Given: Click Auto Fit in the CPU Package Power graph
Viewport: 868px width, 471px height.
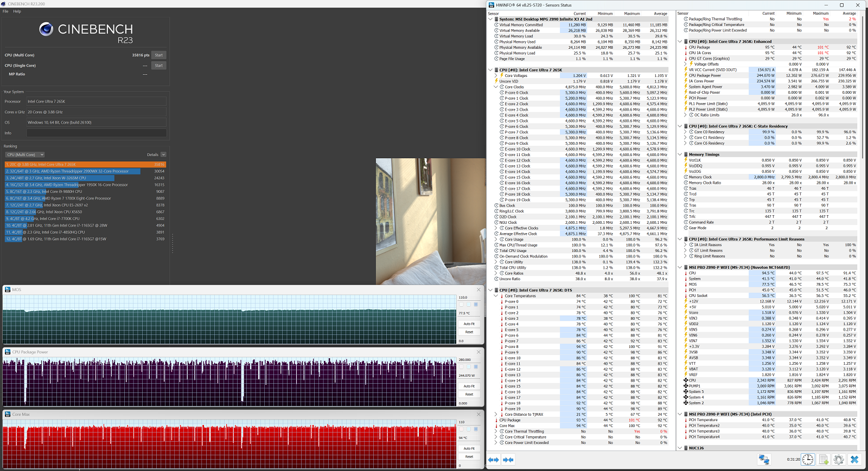Looking at the screenshot, I should pos(469,386).
